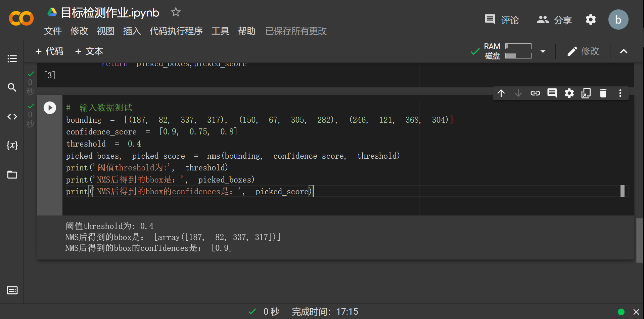
Task: Click the green checkmark beside the test cell
Action: 31,106
